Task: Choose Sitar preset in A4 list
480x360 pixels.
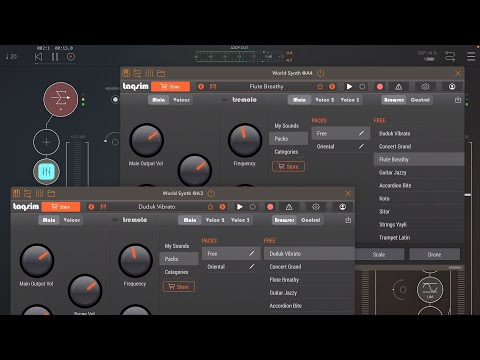Action: click(x=419, y=211)
